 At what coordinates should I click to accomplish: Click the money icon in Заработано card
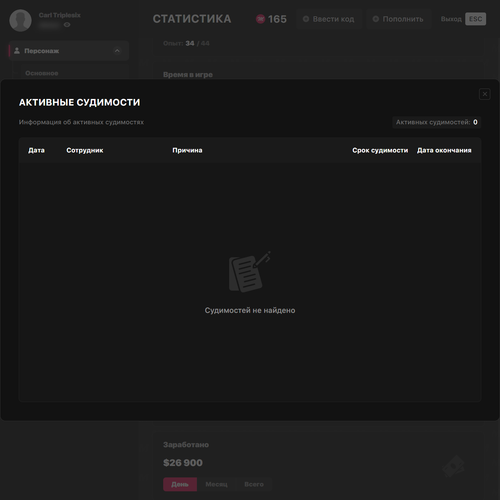click(x=453, y=466)
